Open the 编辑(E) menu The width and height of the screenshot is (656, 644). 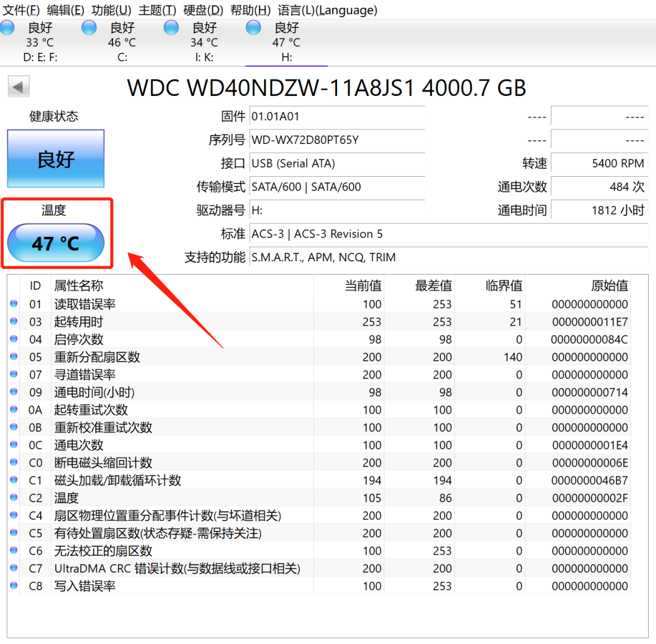pyautogui.click(x=66, y=10)
